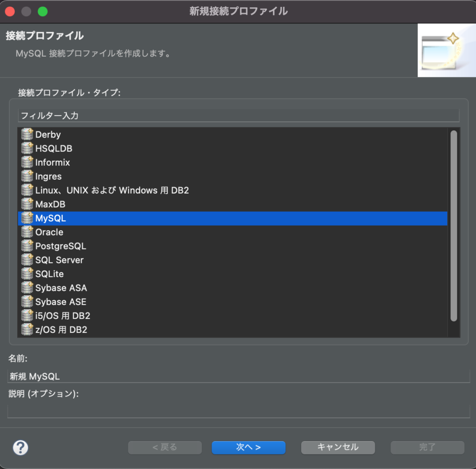476x469 pixels.
Task: Choose Informix from the list
Action: (x=232, y=162)
